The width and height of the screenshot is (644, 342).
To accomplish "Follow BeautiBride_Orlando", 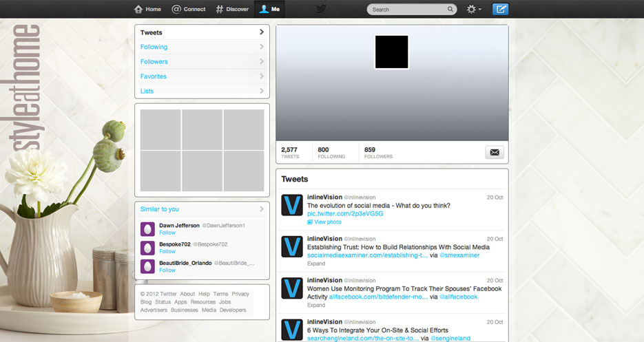I will (167, 270).
